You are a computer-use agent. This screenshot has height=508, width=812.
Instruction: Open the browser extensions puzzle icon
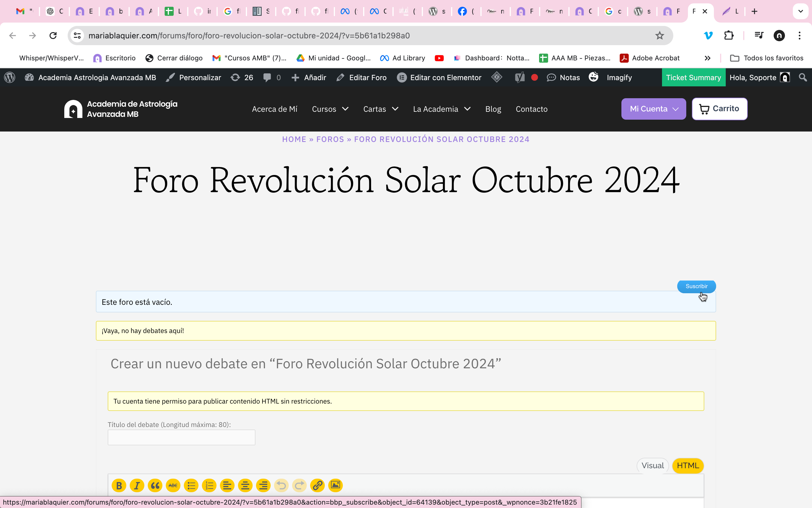pyautogui.click(x=729, y=36)
